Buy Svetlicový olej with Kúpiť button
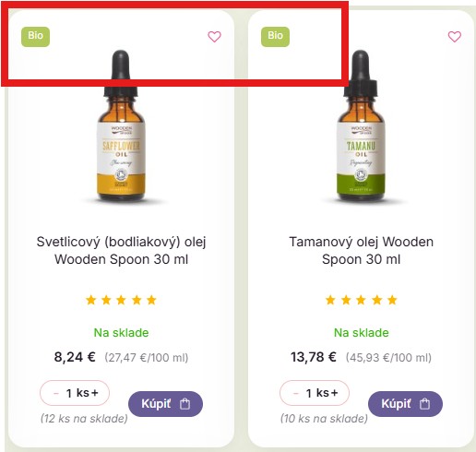This screenshot has width=476, height=452. click(x=165, y=404)
